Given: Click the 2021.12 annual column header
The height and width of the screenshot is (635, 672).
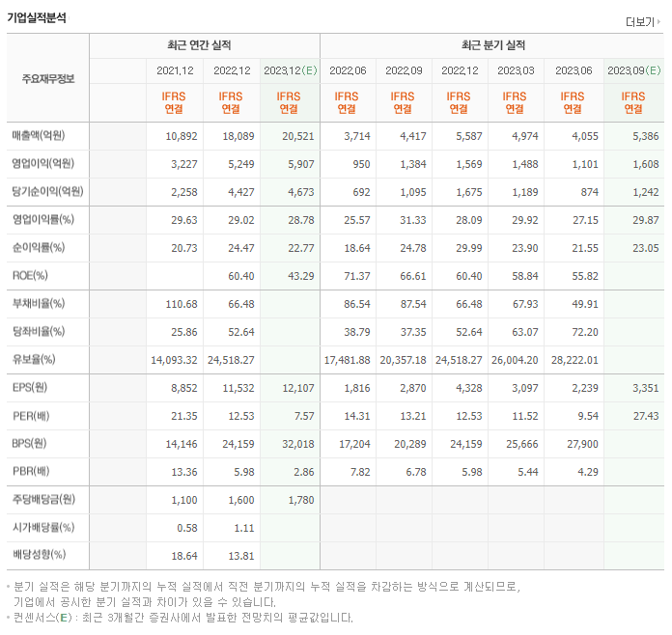Looking at the screenshot, I should pos(175,70).
